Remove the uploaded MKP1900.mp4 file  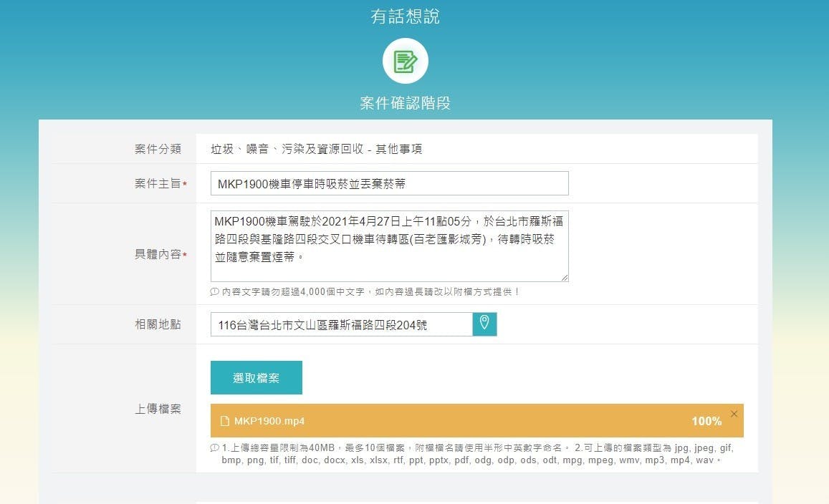pyautogui.click(x=734, y=414)
